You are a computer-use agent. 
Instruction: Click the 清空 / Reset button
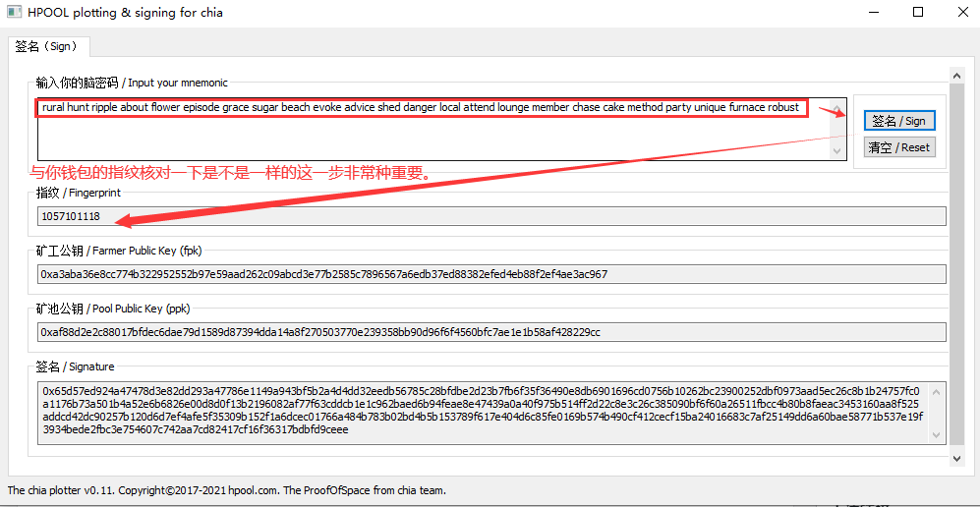(x=898, y=147)
